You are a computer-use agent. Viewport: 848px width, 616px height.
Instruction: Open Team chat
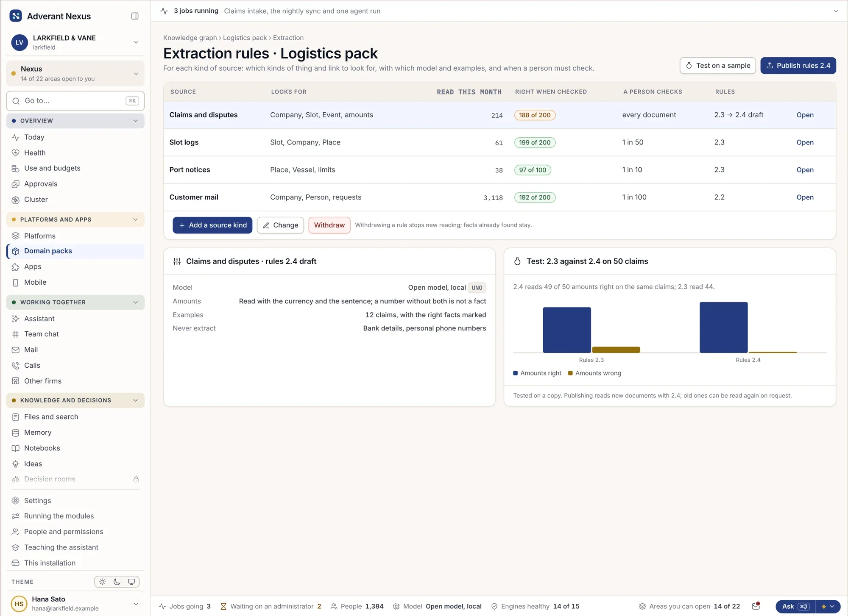tap(41, 334)
